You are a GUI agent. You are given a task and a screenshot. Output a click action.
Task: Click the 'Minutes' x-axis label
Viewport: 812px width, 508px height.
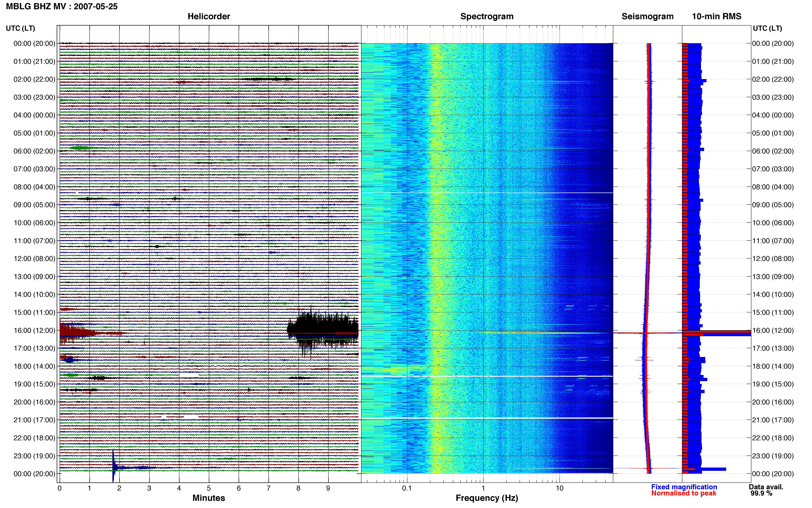click(208, 498)
